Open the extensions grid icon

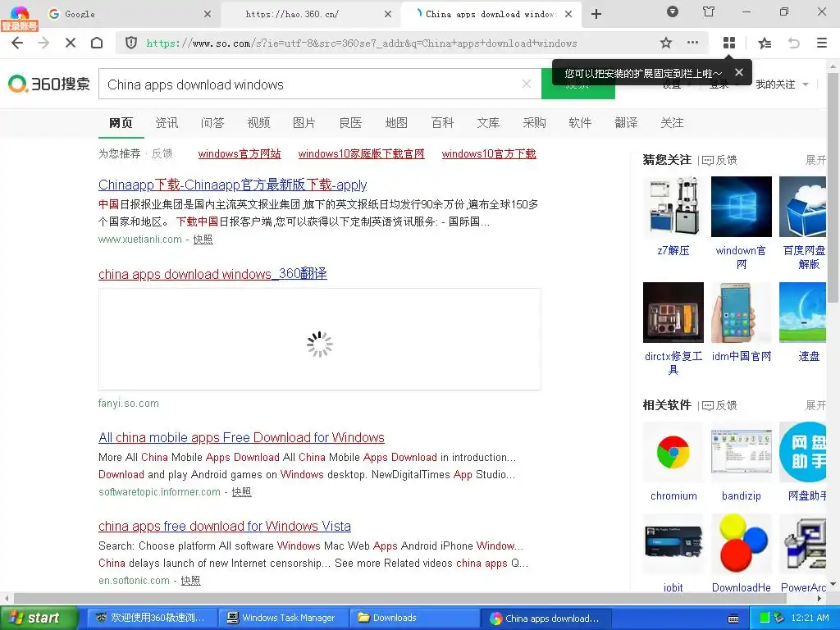[729, 43]
